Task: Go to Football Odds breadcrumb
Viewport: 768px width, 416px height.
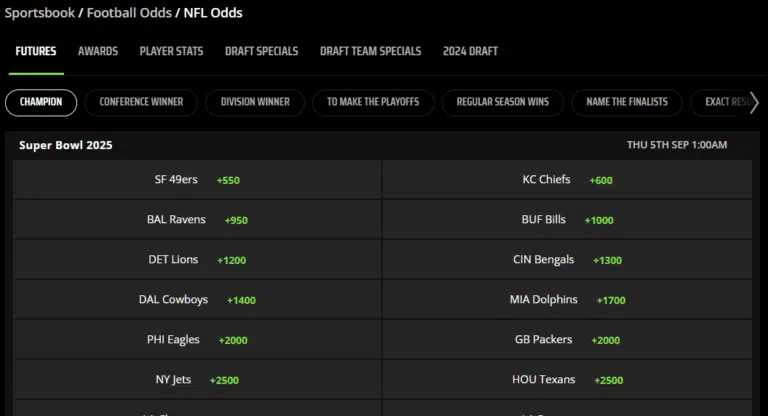Action: click(129, 13)
